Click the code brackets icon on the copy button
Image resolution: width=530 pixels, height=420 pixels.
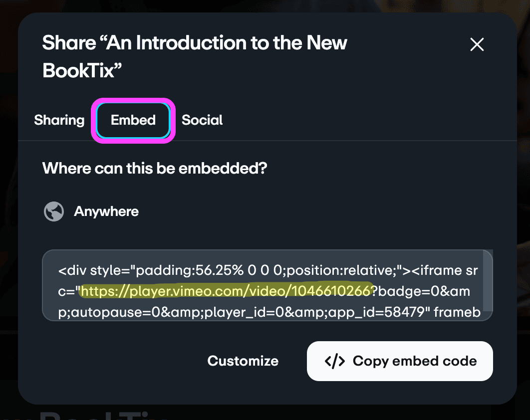pos(335,361)
